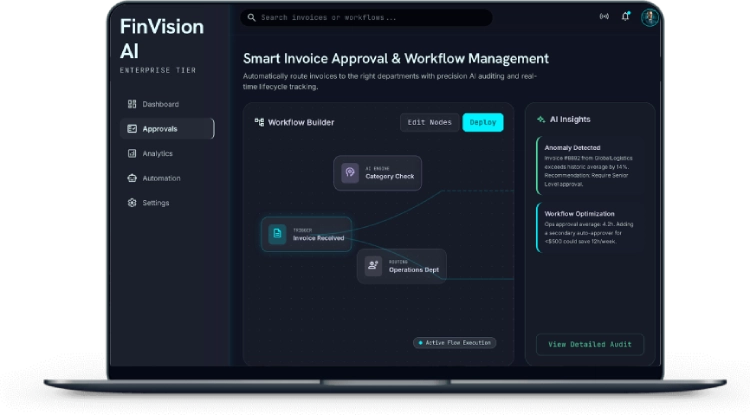
Task: Click the Approvals checklist icon
Action: [132, 129]
